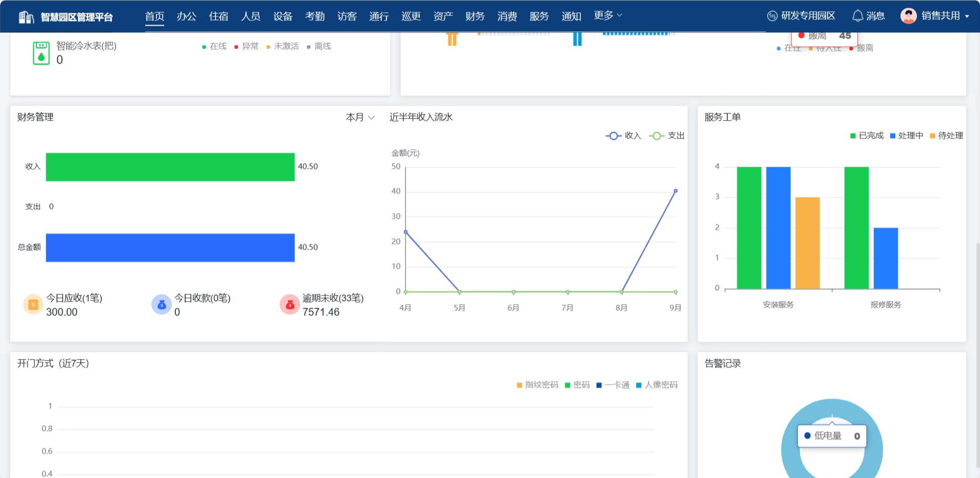
Task: Toggle 异常 status in water meter legend
Action: tap(246, 47)
